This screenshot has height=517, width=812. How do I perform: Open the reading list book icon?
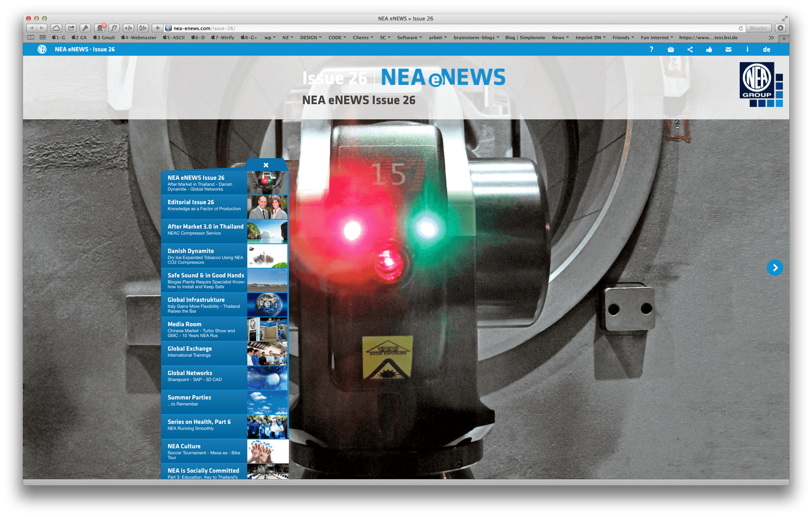[x=30, y=38]
